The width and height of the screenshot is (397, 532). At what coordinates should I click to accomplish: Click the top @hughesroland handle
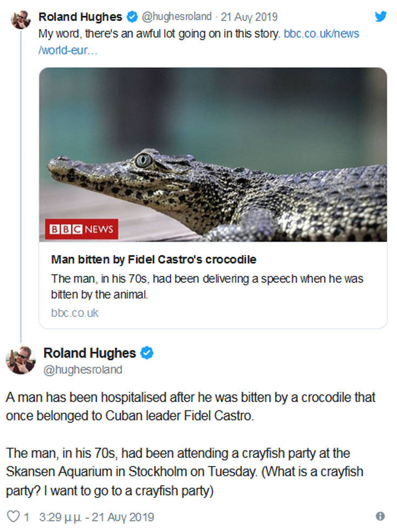(x=177, y=17)
